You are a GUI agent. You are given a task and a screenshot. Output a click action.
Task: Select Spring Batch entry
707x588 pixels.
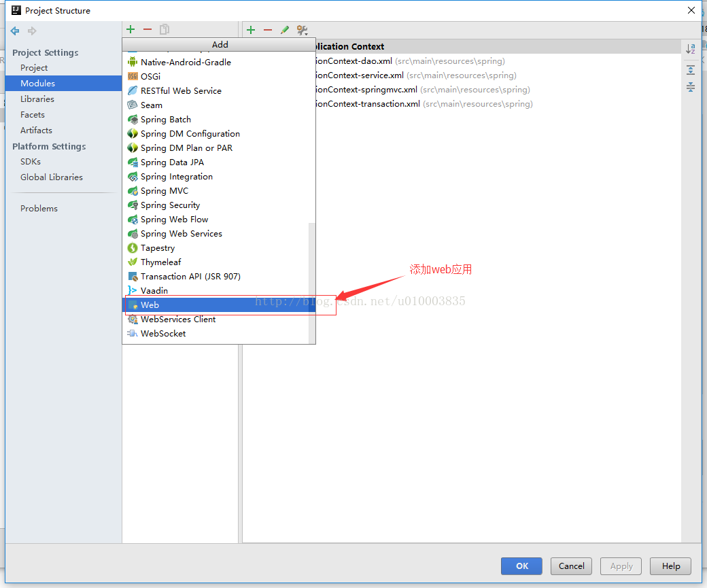[219, 120]
